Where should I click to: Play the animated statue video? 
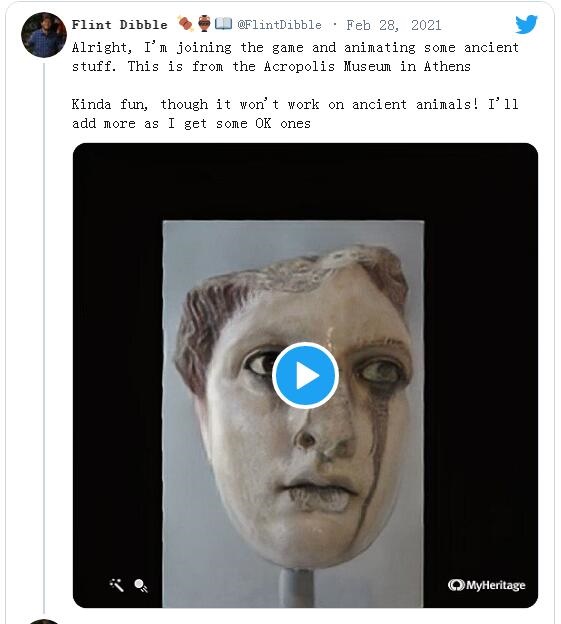[x=305, y=375]
